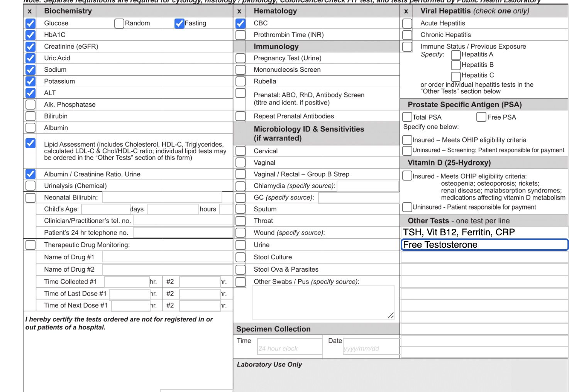Viewport: 569px width, 392px height.
Task: Check the Stool Culture checkbox
Action: (240, 257)
